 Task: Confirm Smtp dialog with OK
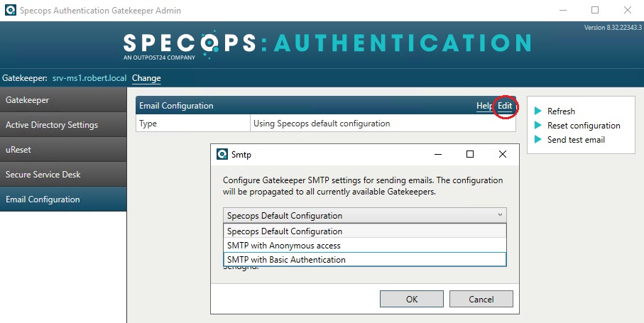click(412, 299)
